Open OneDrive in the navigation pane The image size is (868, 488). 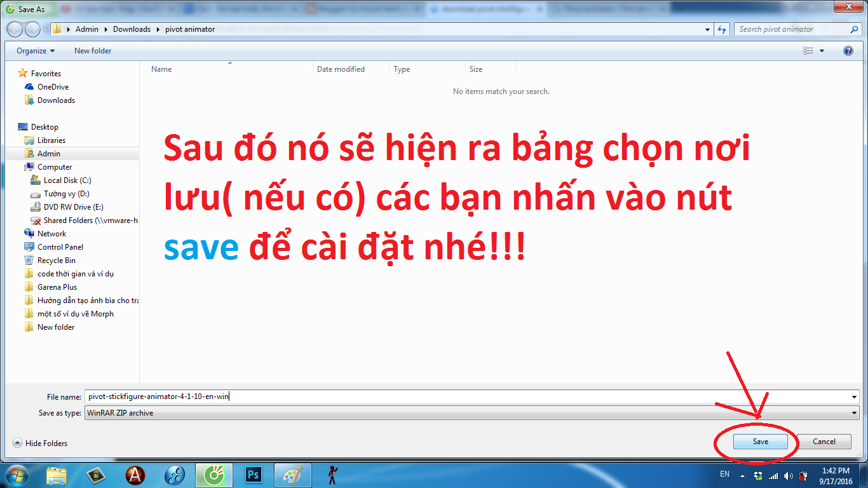click(53, 87)
